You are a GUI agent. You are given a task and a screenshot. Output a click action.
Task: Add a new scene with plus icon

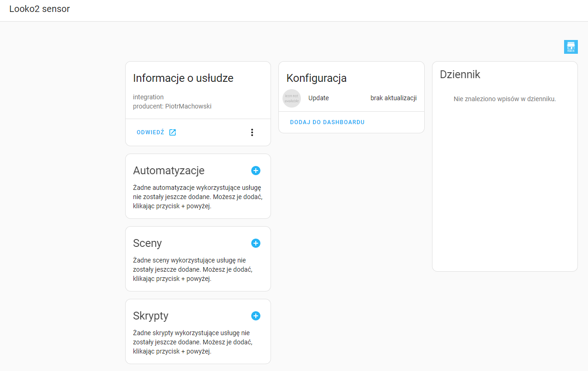point(256,243)
